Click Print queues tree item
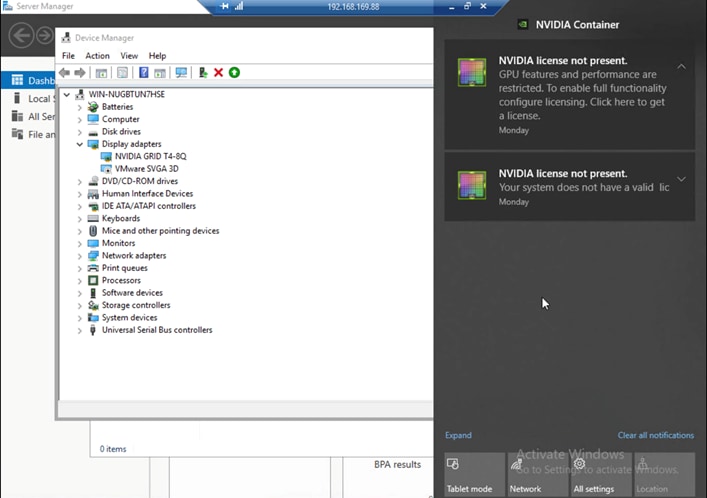Screen dimensions: 707x498 [124, 268]
